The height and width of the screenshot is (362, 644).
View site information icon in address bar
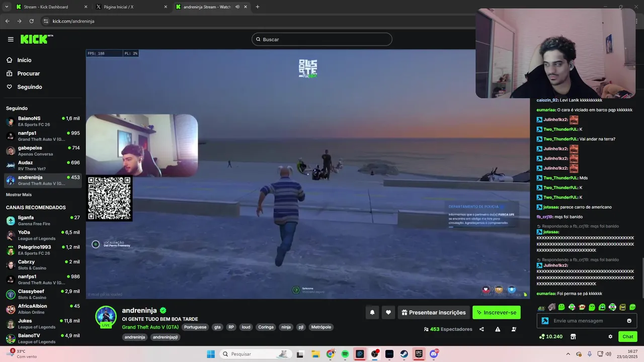click(x=46, y=21)
